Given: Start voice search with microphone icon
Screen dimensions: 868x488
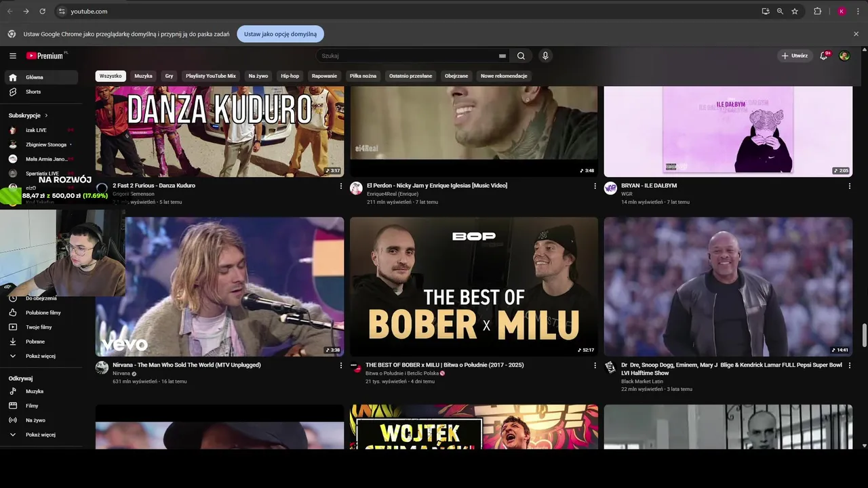Looking at the screenshot, I should (545, 56).
